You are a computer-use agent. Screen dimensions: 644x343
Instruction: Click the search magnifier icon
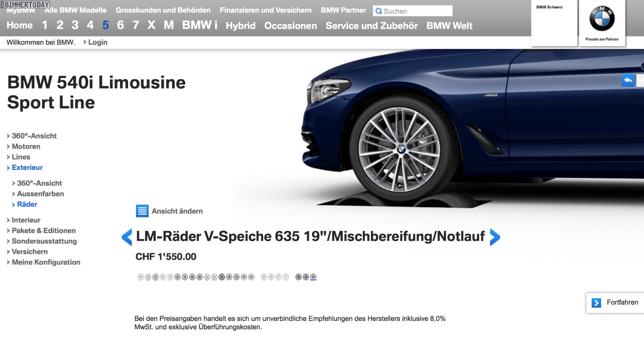tap(379, 11)
